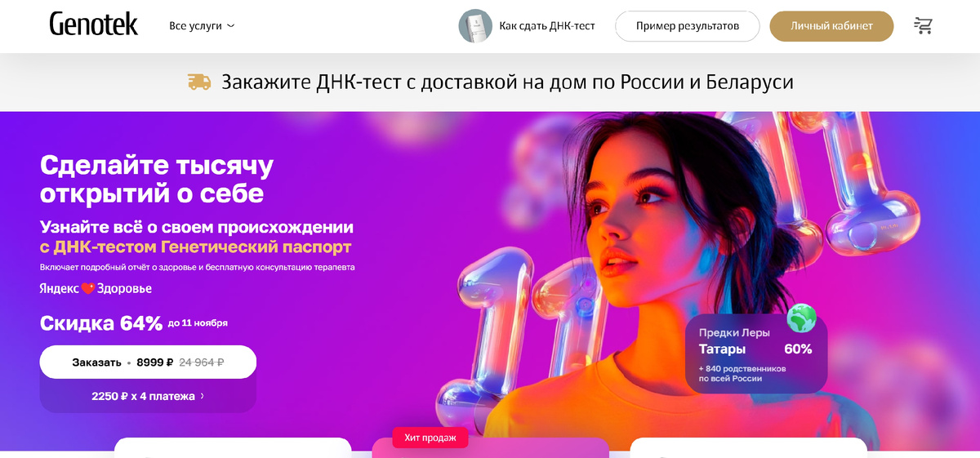
Task: Open the shopping cart icon
Action: (924, 26)
